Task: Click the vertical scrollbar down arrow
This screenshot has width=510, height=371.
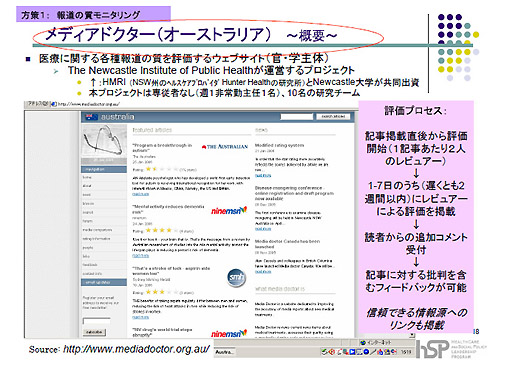Action: coord(412,335)
